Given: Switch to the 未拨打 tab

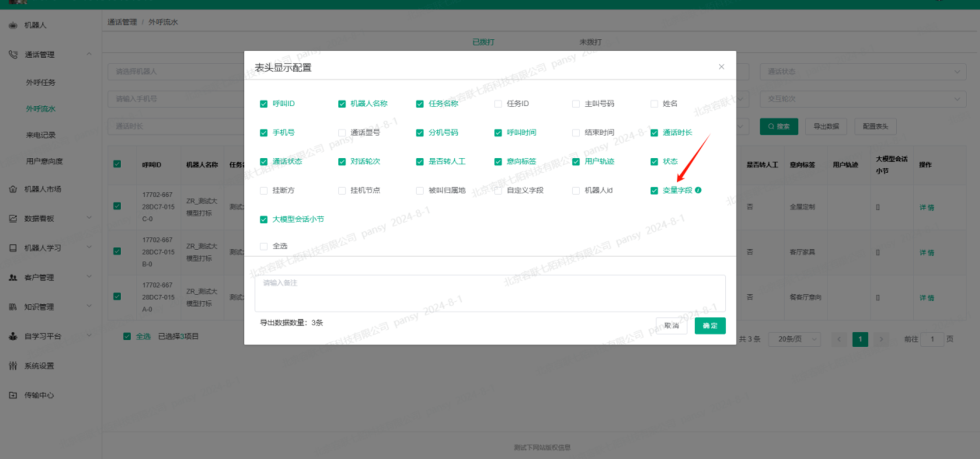Looking at the screenshot, I should [x=590, y=42].
